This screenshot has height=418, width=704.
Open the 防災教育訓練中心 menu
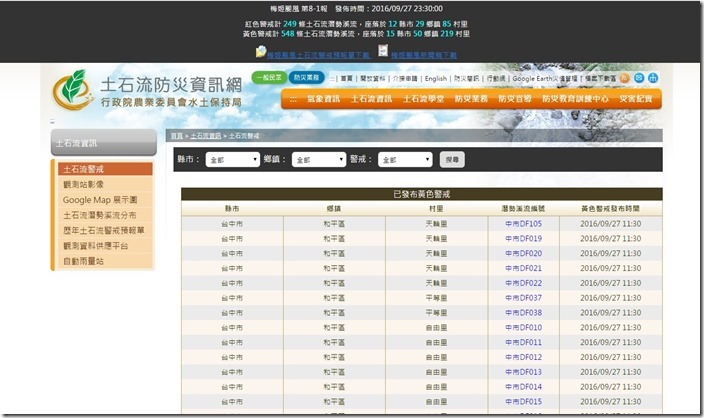coord(575,99)
